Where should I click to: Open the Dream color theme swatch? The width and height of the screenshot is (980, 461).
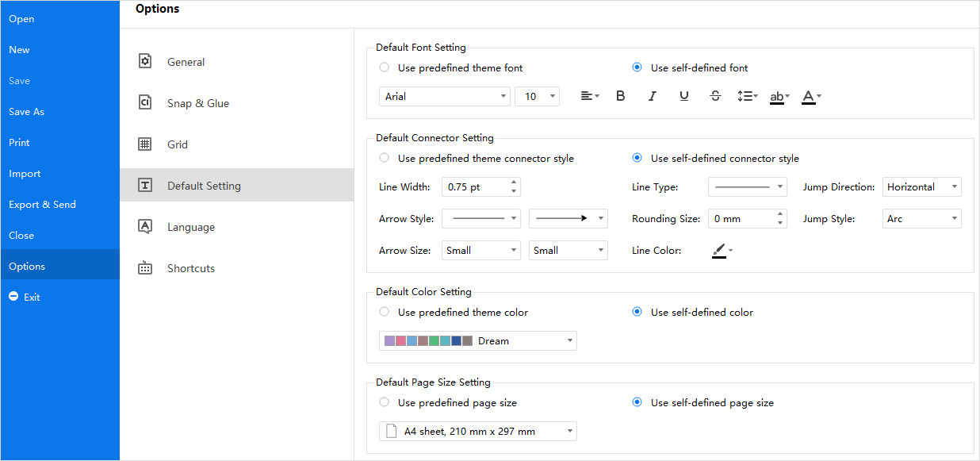pyautogui.click(x=478, y=341)
